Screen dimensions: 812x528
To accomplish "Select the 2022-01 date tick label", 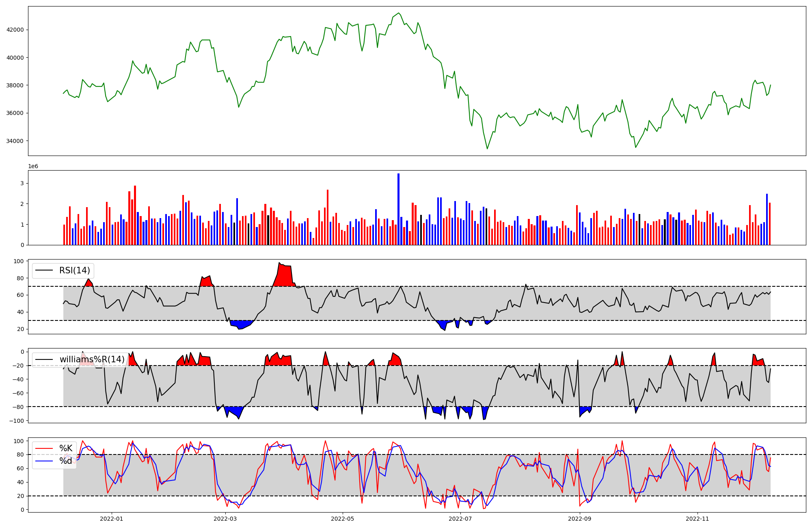I will coord(111,519).
